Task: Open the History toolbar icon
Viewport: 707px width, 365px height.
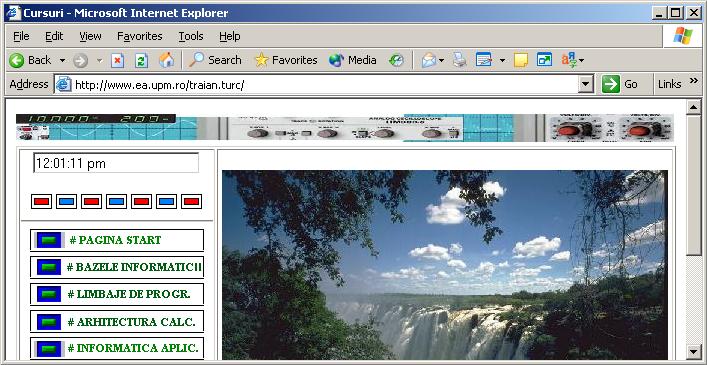Action: coord(396,60)
